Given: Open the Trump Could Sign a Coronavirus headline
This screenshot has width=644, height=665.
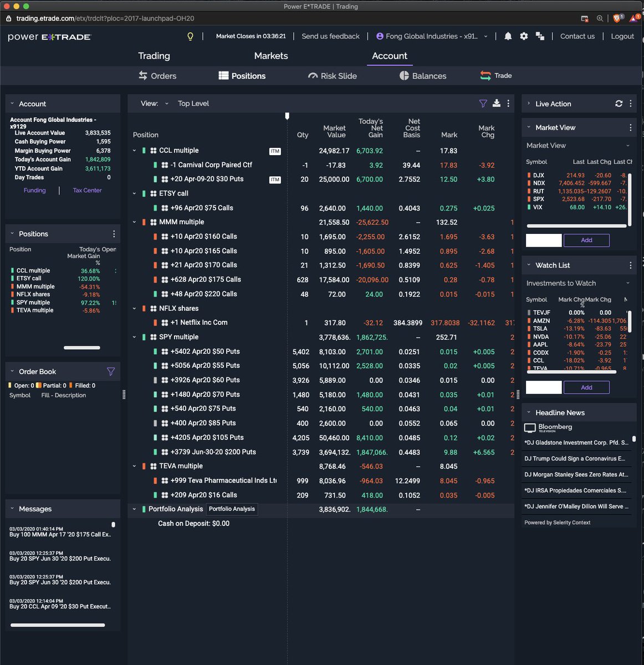Looking at the screenshot, I should point(575,459).
